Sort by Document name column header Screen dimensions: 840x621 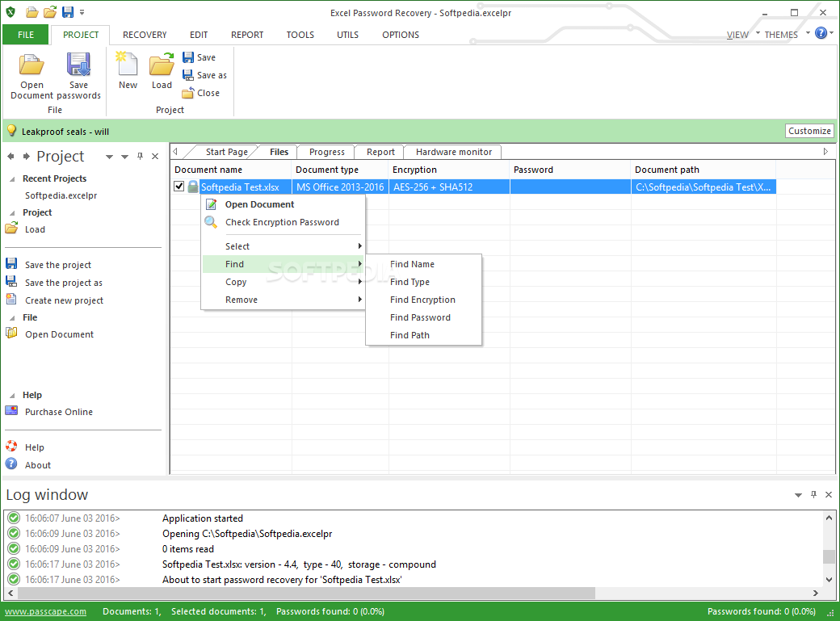pos(232,170)
